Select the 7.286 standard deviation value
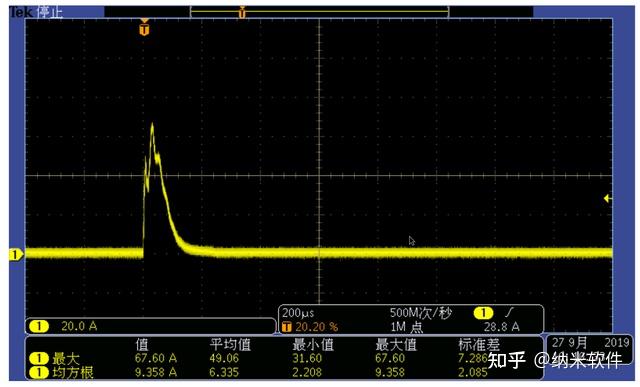Screen dimensions: 640x387 pyautogui.click(x=473, y=358)
